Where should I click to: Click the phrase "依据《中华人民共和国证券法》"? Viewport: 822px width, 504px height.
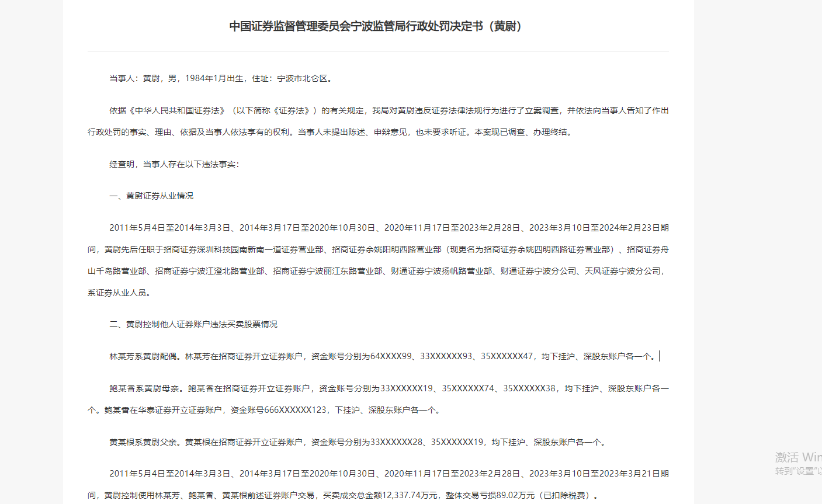pos(167,110)
